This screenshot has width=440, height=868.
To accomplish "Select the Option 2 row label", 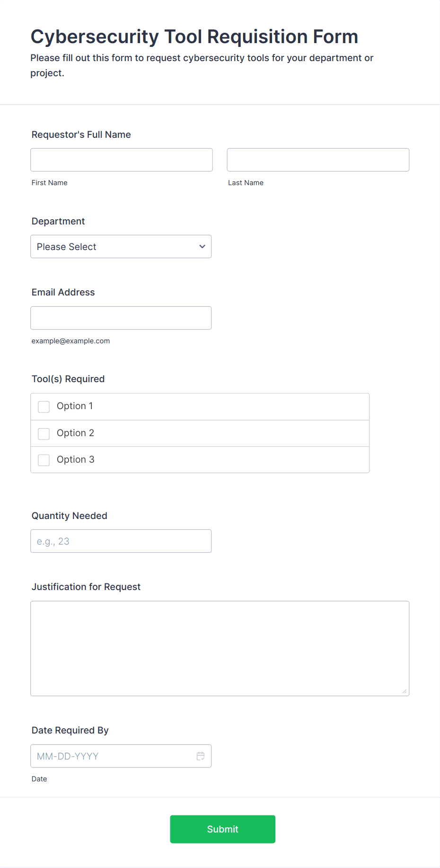I will pyautogui.click(x=75, y=433).
